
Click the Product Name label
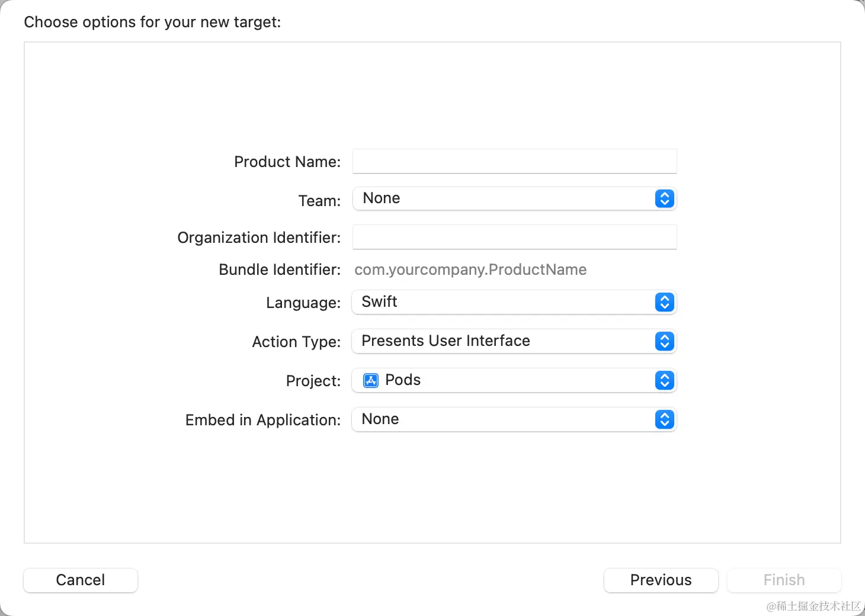coord(287,162)
